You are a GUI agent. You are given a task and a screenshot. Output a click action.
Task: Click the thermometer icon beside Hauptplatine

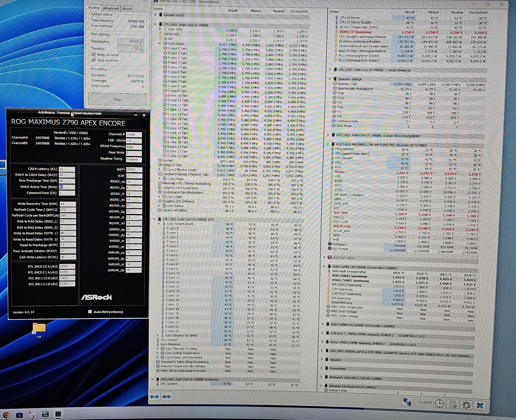click(333, 149)
